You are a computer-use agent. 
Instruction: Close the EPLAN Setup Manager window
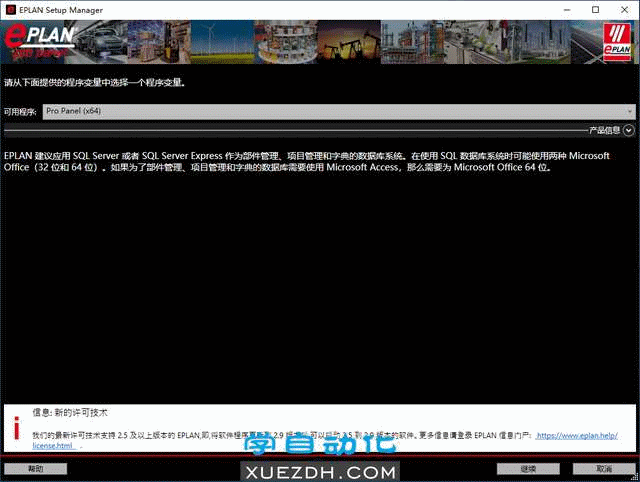pos(624,10)
